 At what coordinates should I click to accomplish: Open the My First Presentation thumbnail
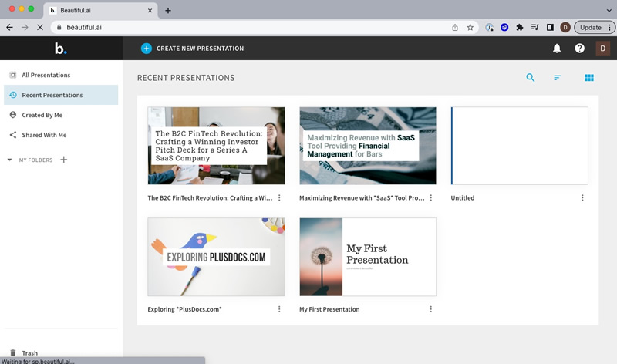pos(368,257)
